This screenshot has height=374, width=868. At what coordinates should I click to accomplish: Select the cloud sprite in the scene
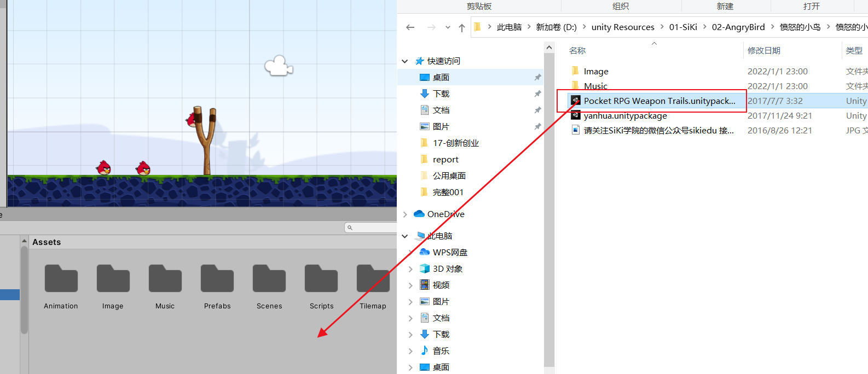pyautogui.click(x=279, y=66)
